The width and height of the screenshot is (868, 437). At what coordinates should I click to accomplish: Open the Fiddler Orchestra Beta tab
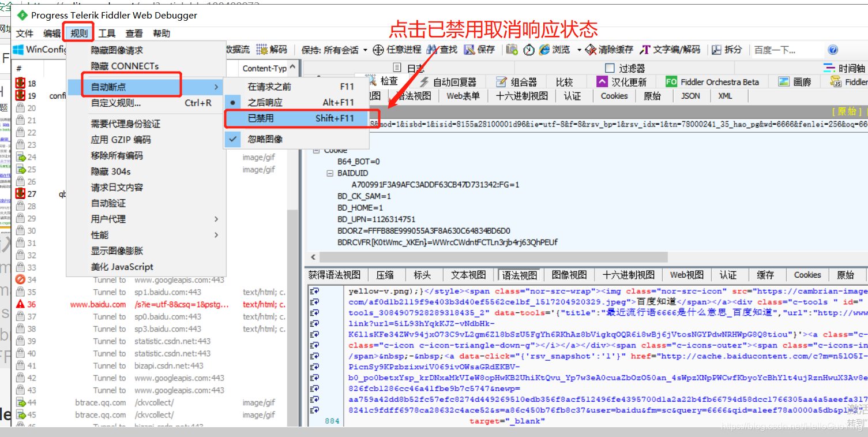[x=712, y=82]
